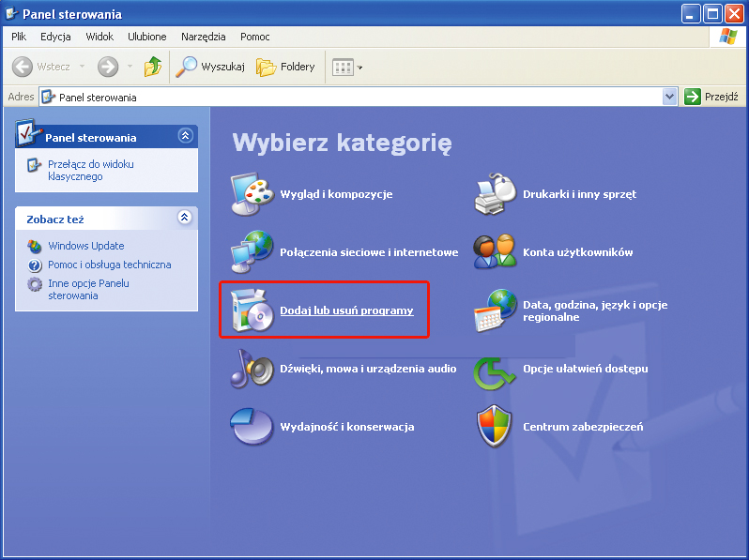Open the Centrum zabezpieczeń shield icon

click(x=495, y=427)
